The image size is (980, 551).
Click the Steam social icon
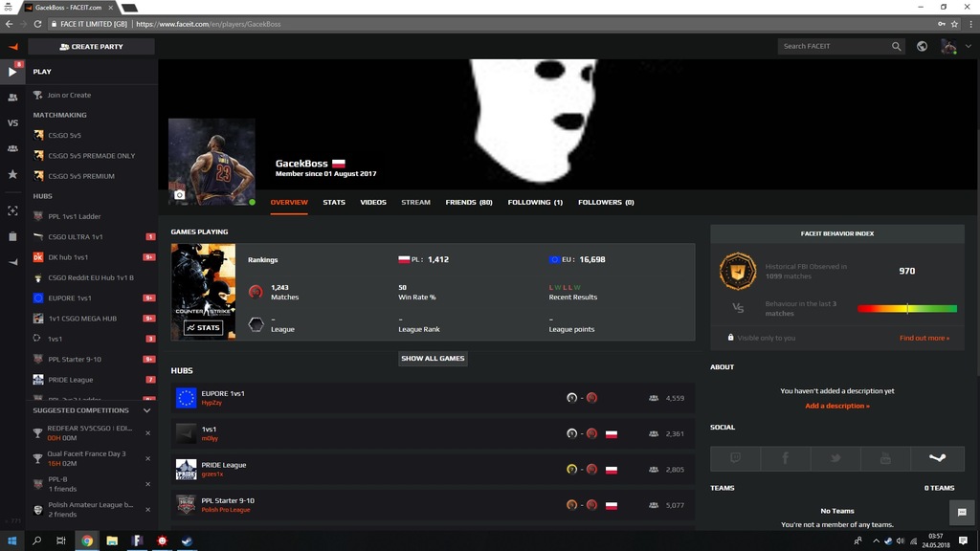(x=938, y=458)
